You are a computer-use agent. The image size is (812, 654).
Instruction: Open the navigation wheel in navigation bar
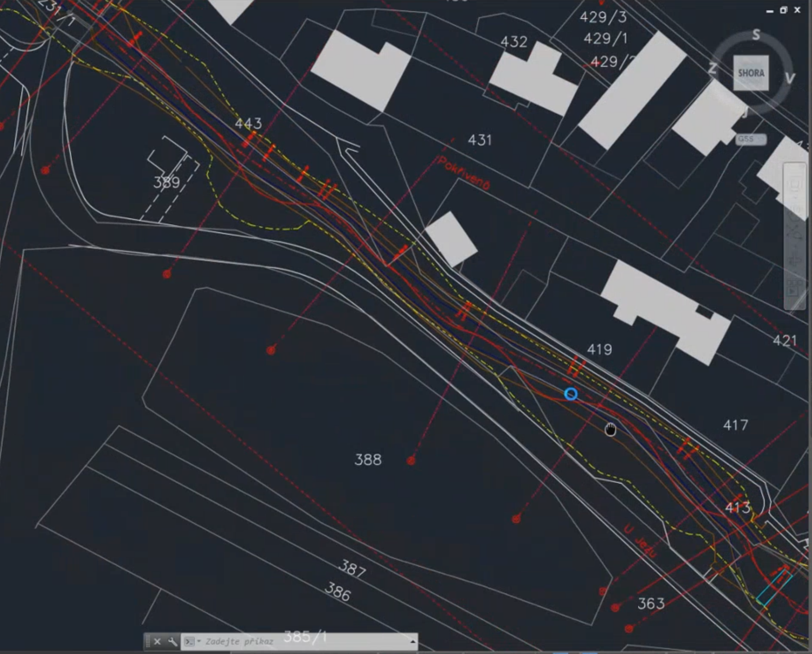click(795, 184)
